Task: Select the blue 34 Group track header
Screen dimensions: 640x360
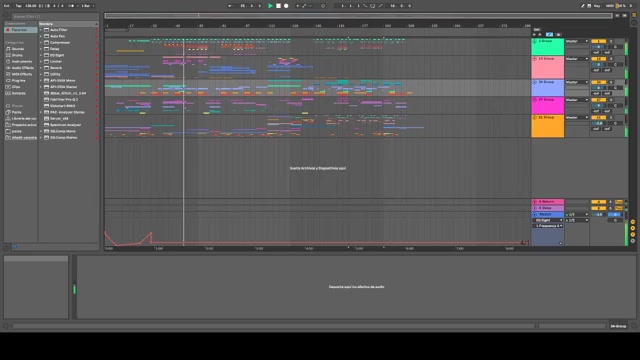Action: point(547,88)
